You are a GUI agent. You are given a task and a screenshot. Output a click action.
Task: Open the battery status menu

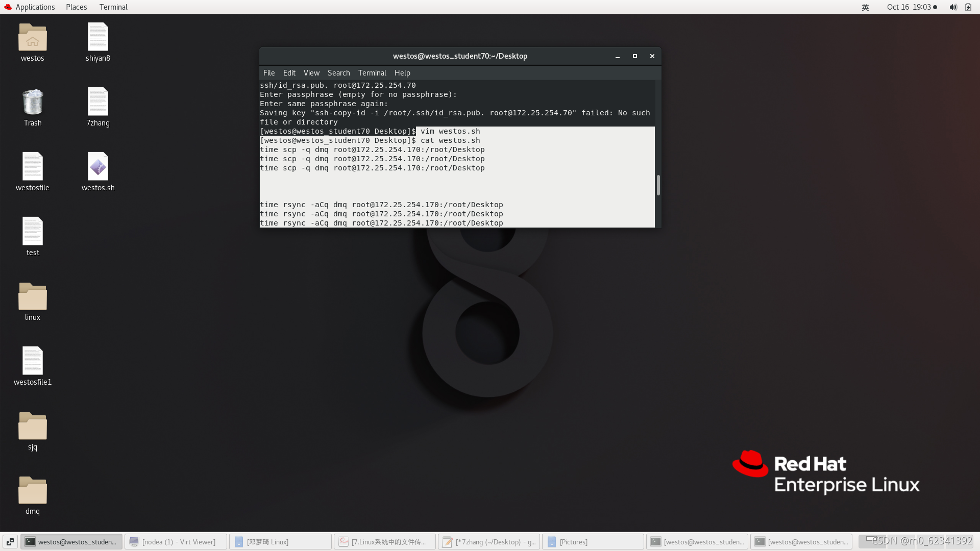(x=968, y=7)
